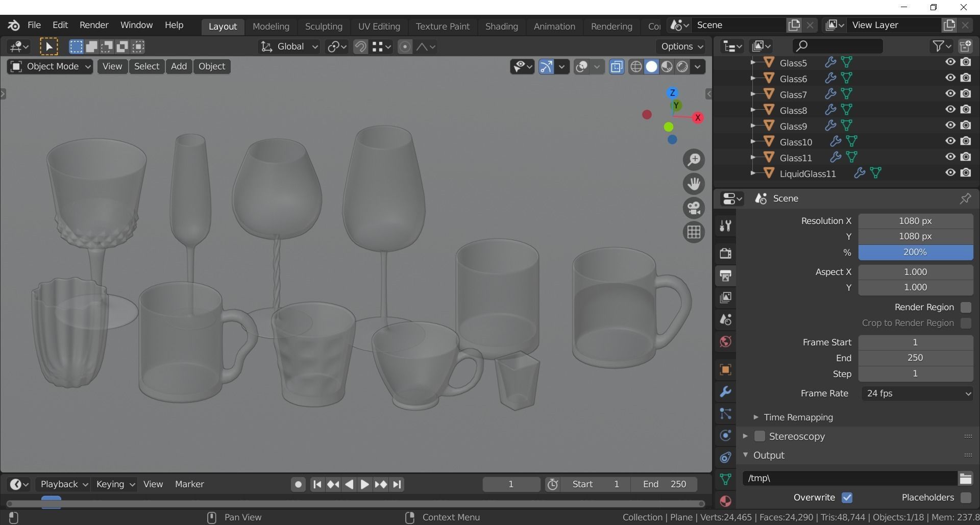Screen dimensions: 980x525
Task: Click the outliner search field
Action: click(837, 46)
